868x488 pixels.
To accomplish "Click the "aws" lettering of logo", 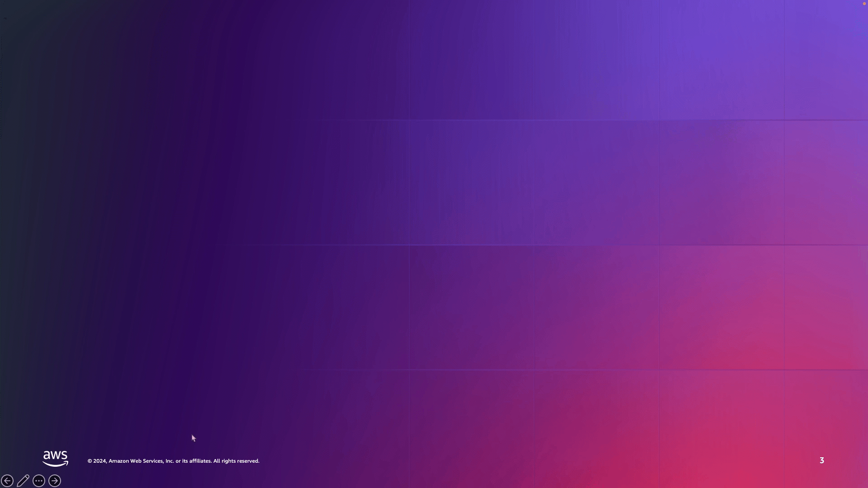I will [55, 455].
